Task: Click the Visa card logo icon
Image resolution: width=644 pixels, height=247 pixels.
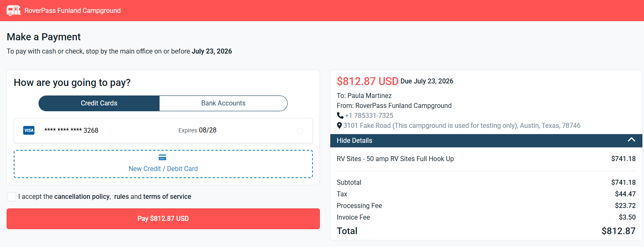Action: click(x=29, y=130)
